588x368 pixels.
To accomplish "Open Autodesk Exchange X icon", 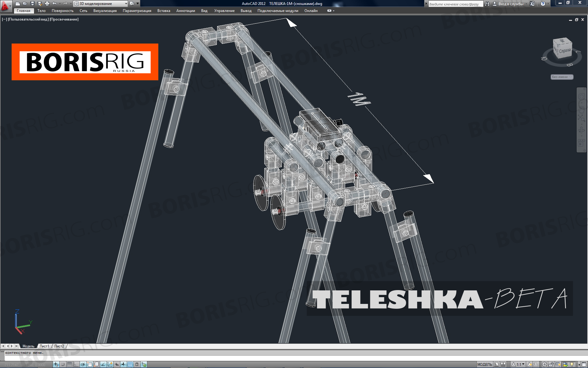I will click(532, 4).
